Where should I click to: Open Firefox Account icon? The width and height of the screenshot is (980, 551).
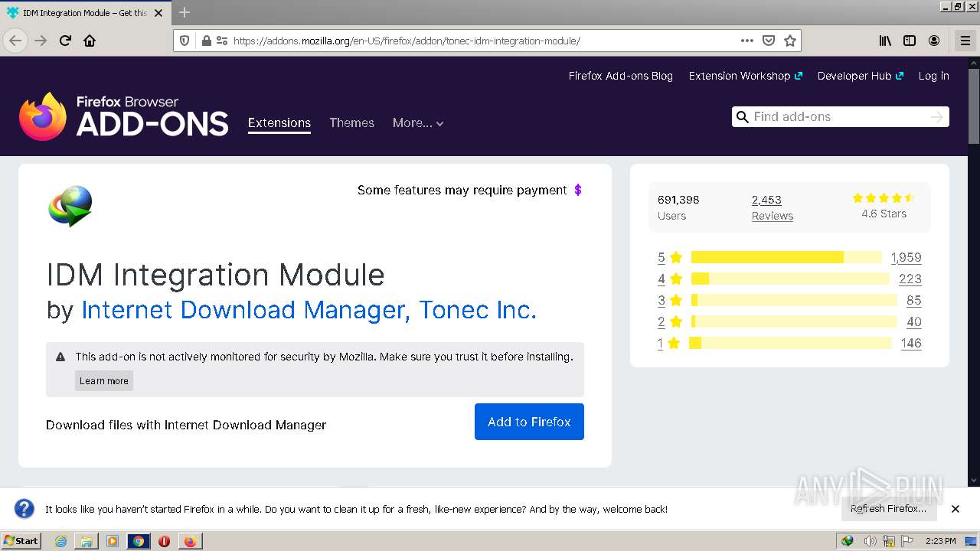934,41
